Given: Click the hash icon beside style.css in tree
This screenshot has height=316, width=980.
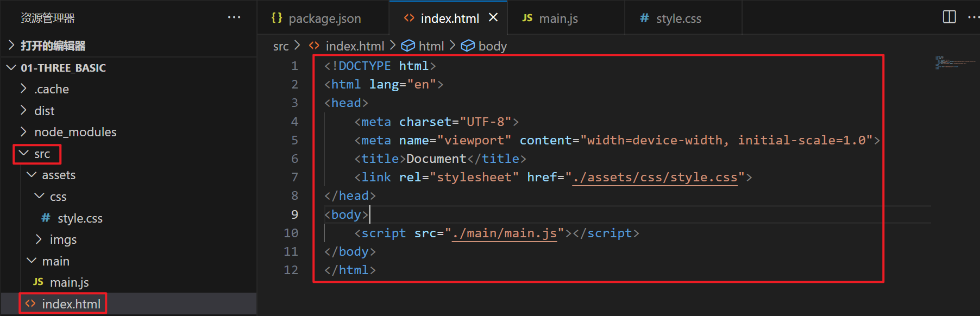Looking at the screenshot, I should 46,218.
